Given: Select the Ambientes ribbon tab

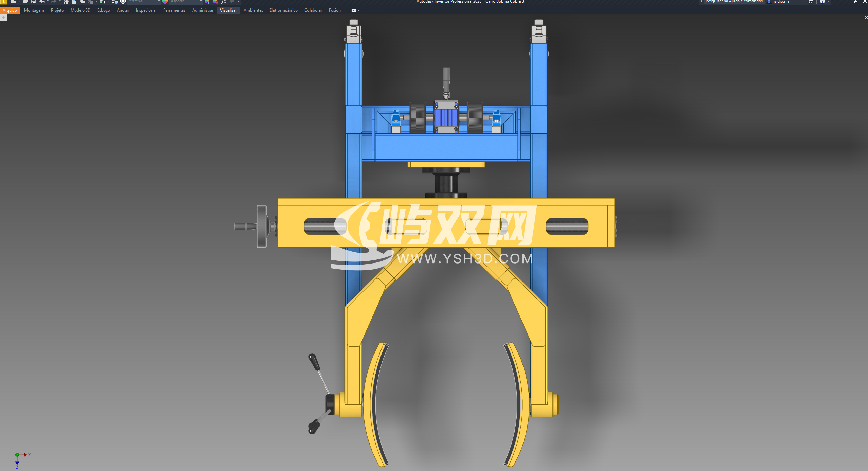Looking at the screenshot, I should [x=253, y=10].
